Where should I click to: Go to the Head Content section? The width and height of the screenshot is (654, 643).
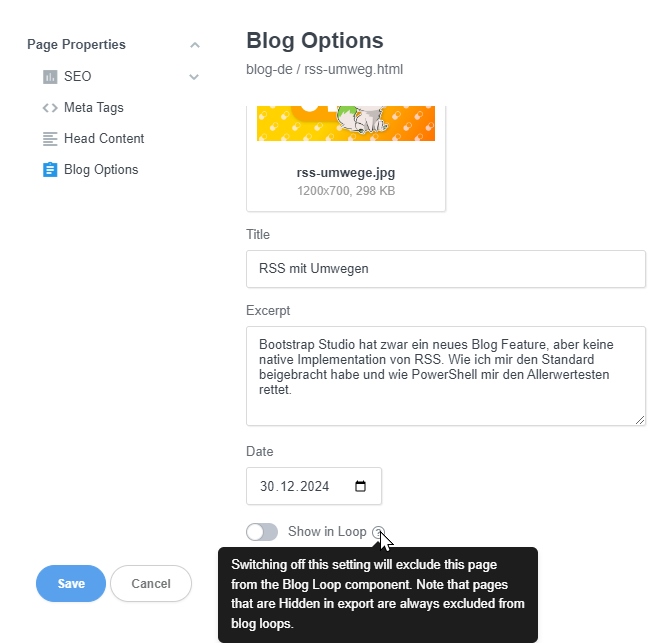coord(104,139)
